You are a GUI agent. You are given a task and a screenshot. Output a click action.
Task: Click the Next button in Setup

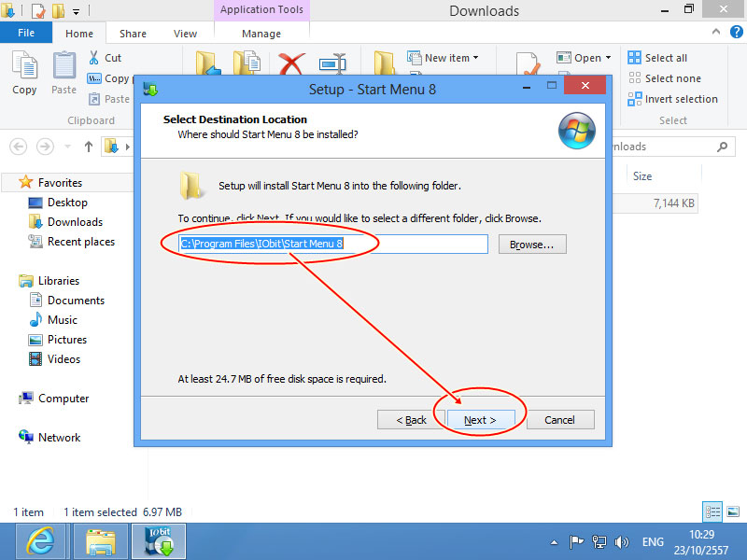(x=480, y=420)
